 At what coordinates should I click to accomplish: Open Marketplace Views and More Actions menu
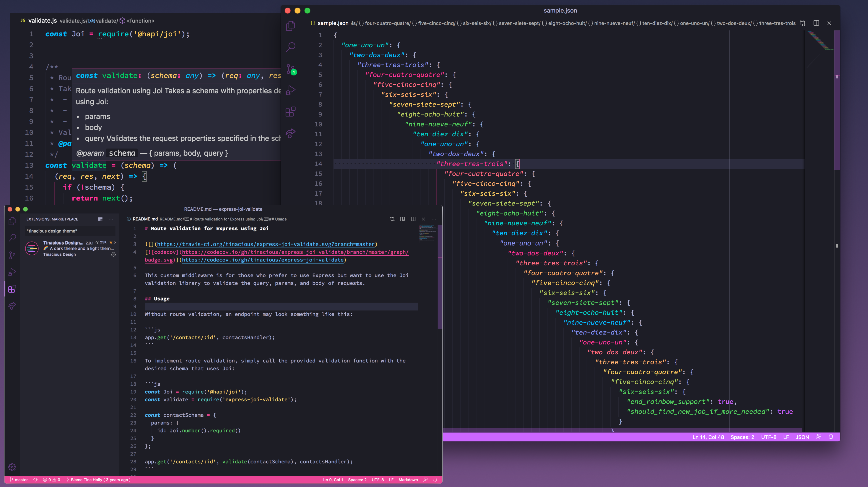click(111, 219)
